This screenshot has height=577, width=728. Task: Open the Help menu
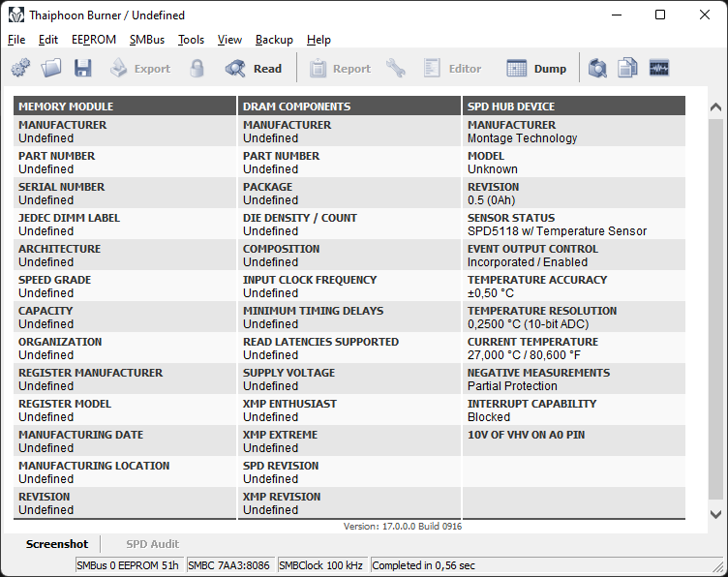(x=318, y=40)
